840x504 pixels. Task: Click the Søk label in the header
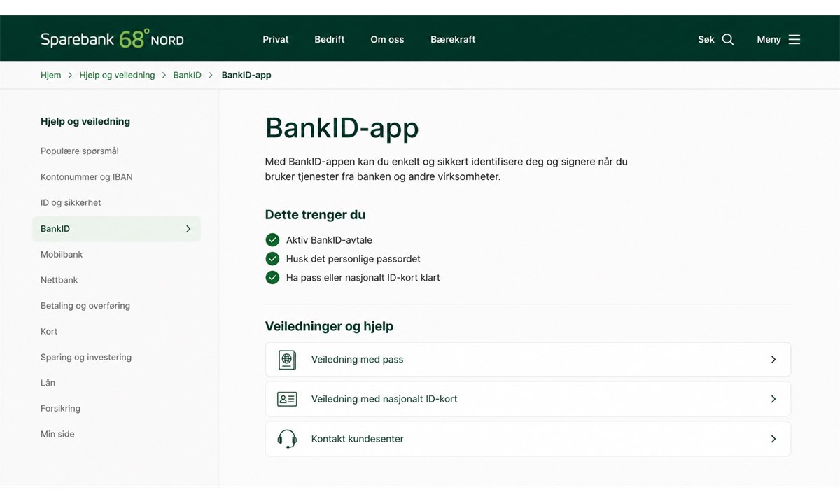[x=706, y=39]
